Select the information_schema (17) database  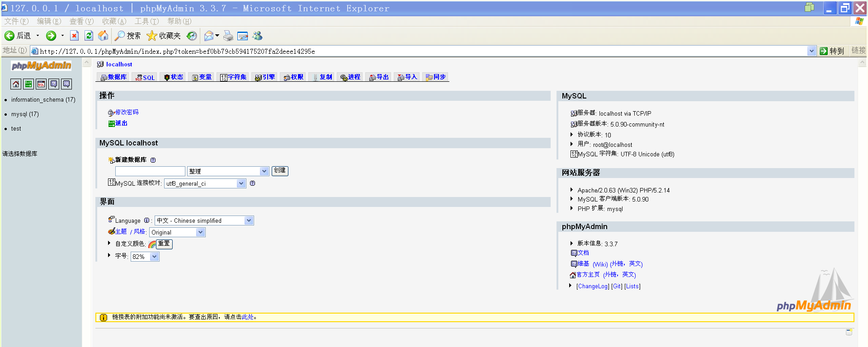click(43, 100)
